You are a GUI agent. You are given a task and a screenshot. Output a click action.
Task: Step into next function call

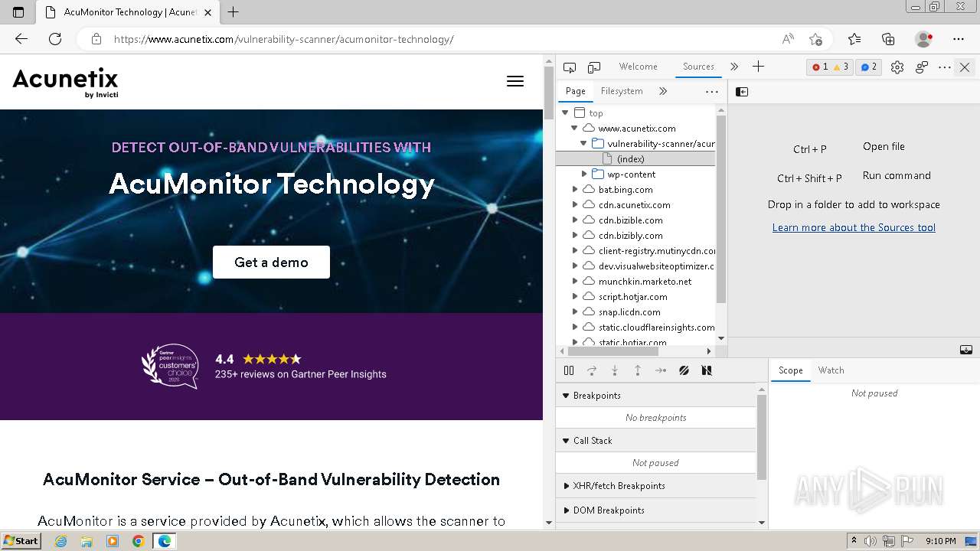[x=615, y=370]
